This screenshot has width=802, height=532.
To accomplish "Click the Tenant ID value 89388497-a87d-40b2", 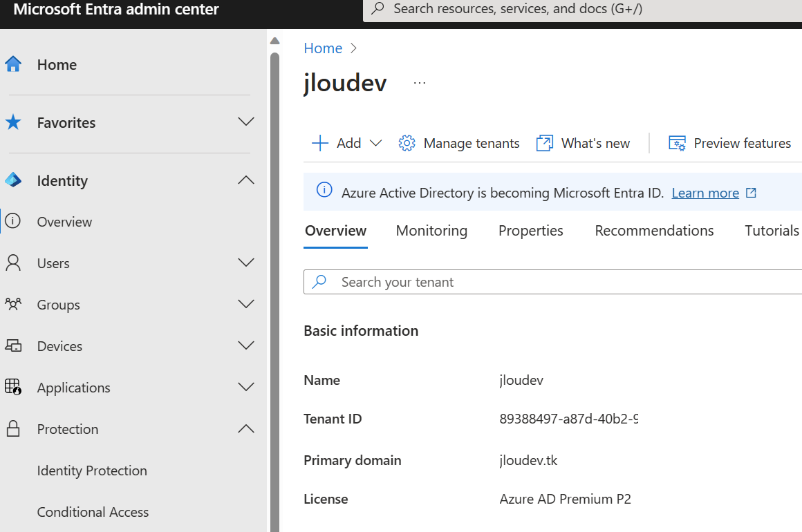I will (569, 419).
